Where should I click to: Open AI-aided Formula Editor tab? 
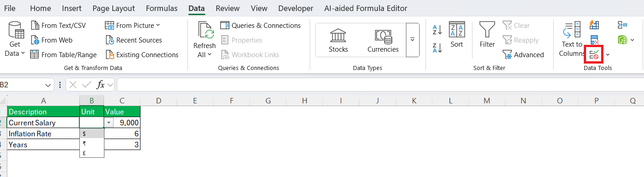pos(366,8)
